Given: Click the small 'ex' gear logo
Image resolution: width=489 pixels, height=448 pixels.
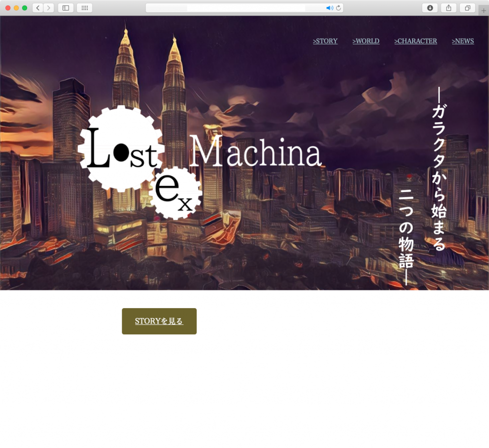Looking at the screenshot, I should (175, 193).
